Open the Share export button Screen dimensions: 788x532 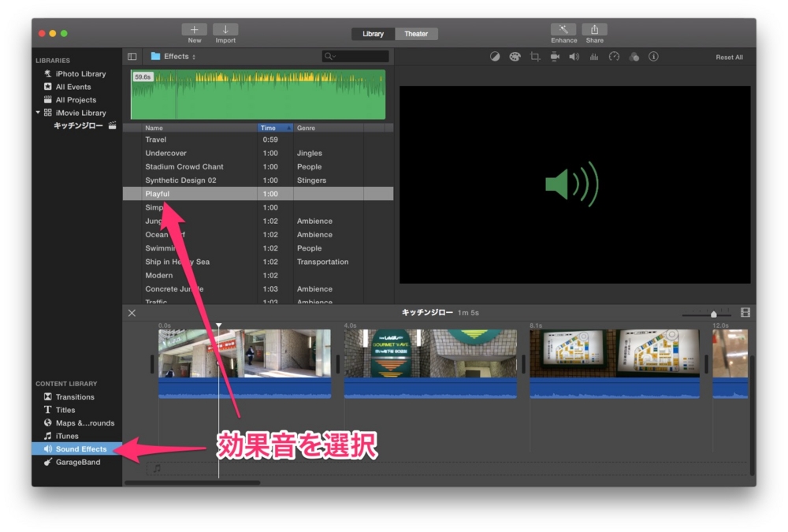[594, 30]
